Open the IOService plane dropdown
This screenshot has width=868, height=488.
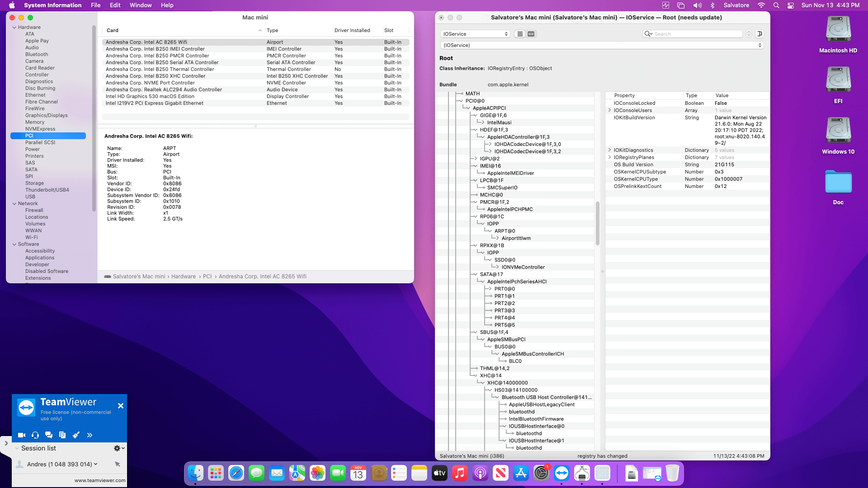point(475,34)
